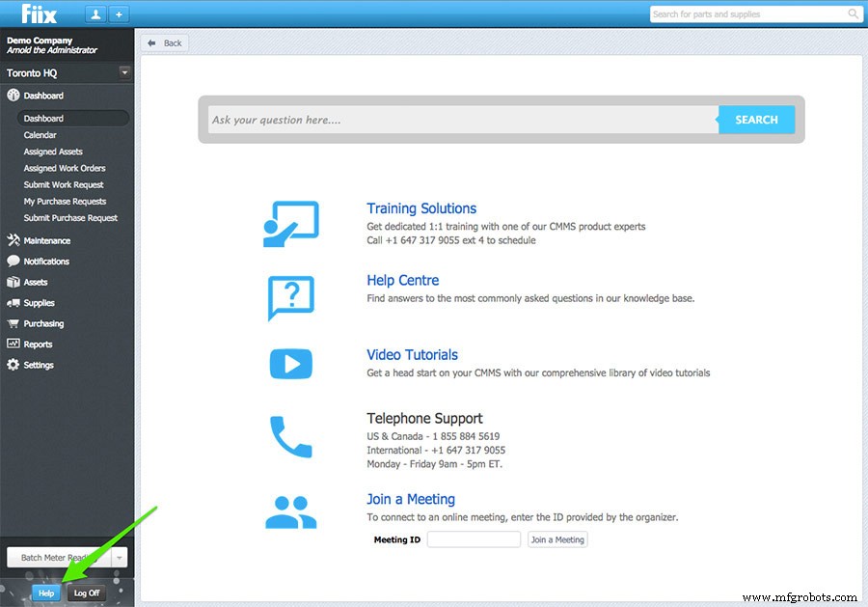Open the Help Centre link
The image size is (868, 607).
tap(402, 280)
